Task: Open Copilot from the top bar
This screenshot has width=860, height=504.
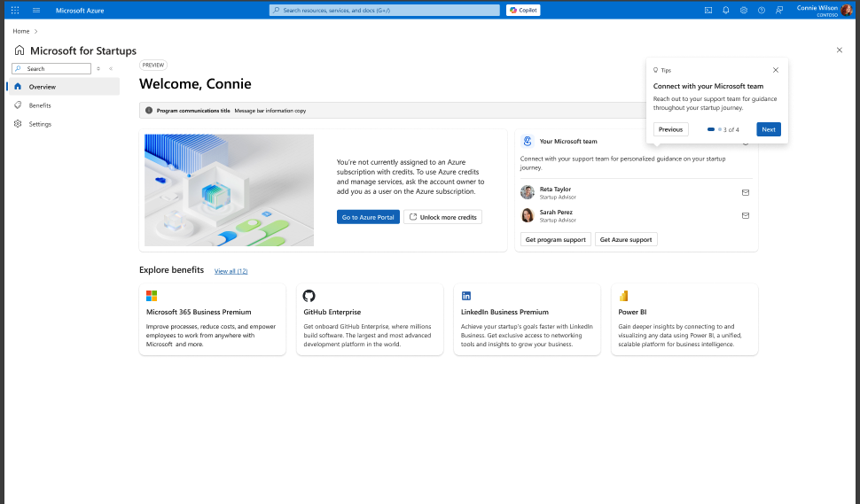Action: pos(523,10)
